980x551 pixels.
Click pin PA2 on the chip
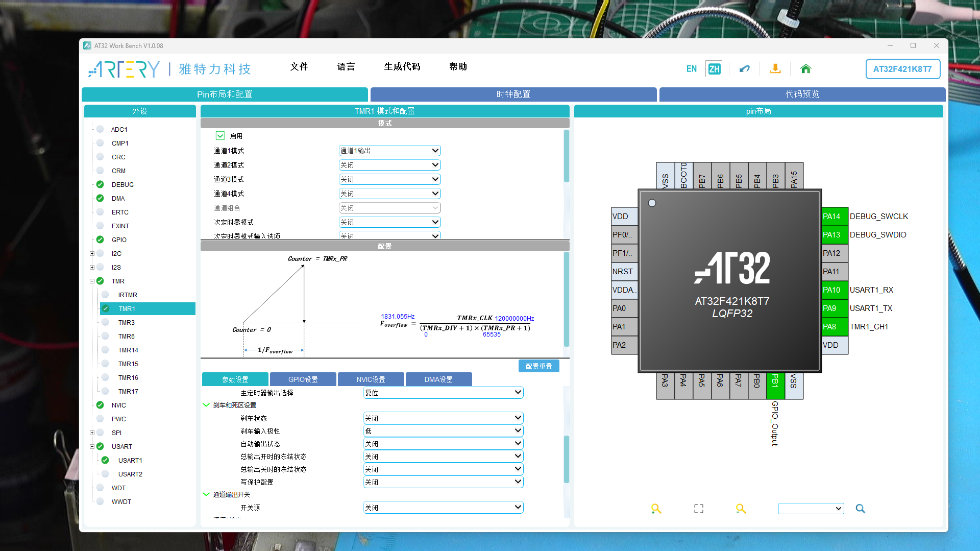pyautogui.click(x=625, y=345)
